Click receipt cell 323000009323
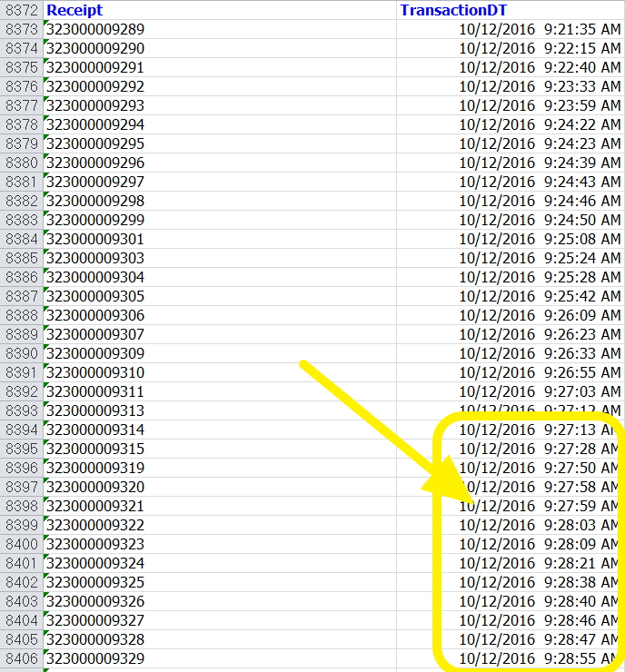The image size is (625, 672). click(220, 544)
